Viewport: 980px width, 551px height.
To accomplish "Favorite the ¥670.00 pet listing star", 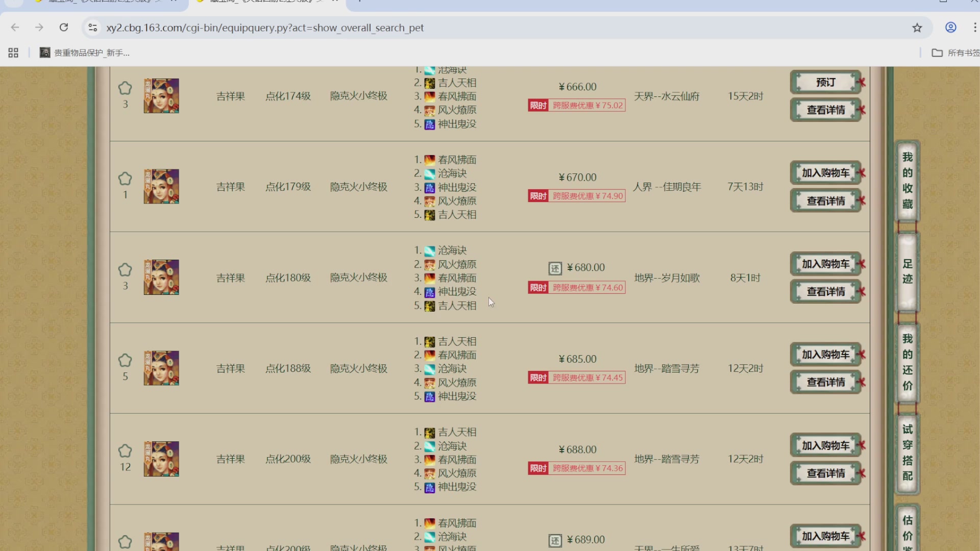I will (x=125, y=179).
